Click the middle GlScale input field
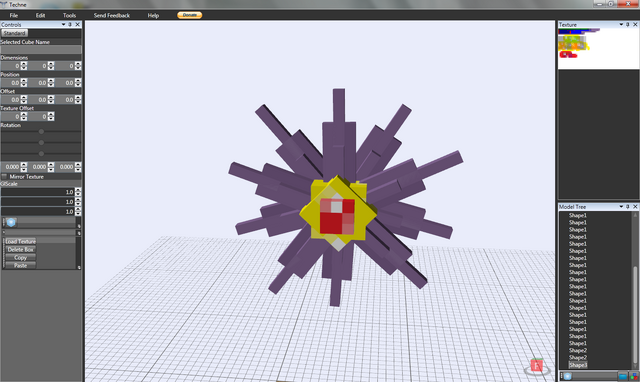Screen dimensions: 640x382 [x=38, y=202]
